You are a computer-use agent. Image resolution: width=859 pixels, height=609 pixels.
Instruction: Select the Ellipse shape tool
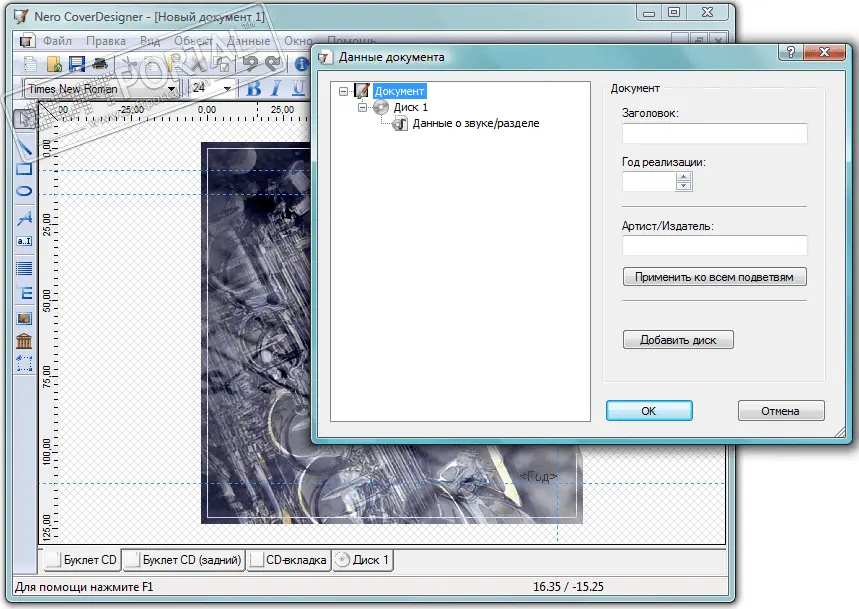(25, 190)
